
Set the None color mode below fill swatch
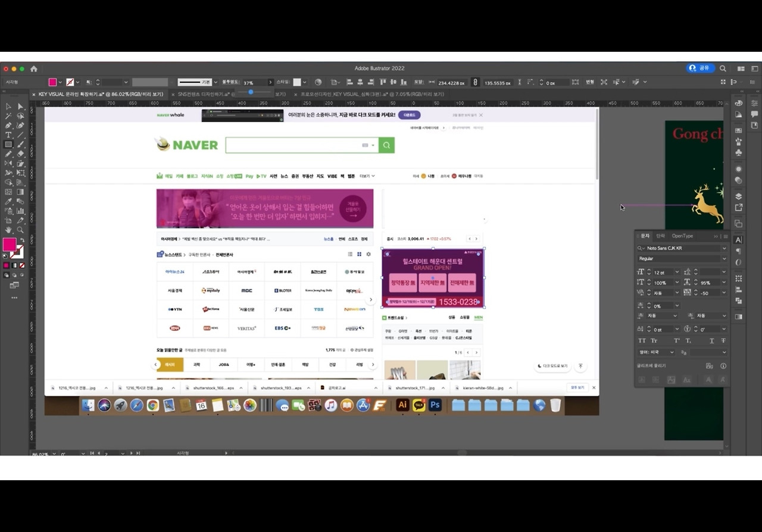pos(22,265)
